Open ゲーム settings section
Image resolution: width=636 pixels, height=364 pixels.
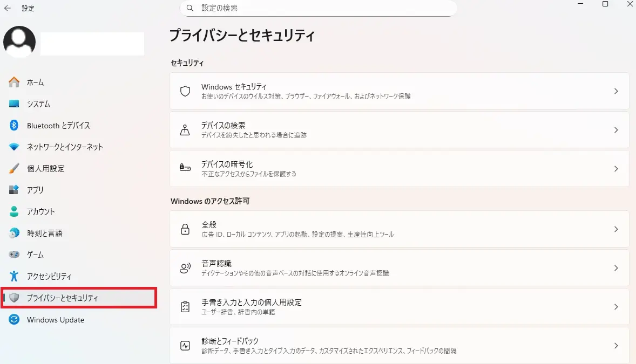click(79, 255)
